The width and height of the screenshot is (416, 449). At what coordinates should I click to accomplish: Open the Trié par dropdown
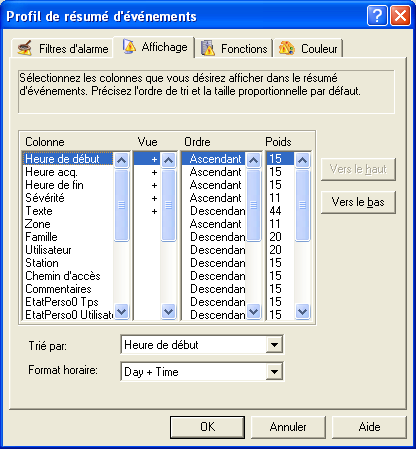(274, 345)
